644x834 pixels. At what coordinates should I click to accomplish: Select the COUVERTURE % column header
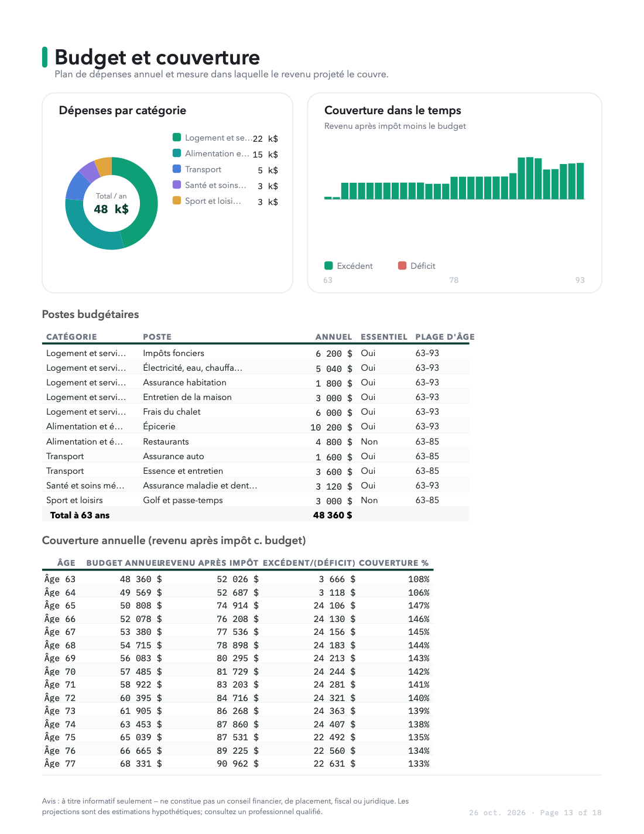pos(394,563)
